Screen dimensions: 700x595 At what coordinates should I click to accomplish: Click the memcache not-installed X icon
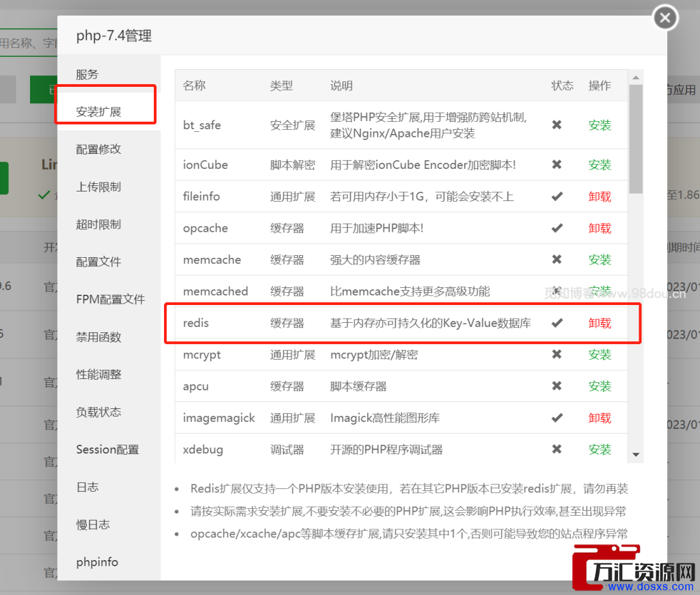point(556,259)
